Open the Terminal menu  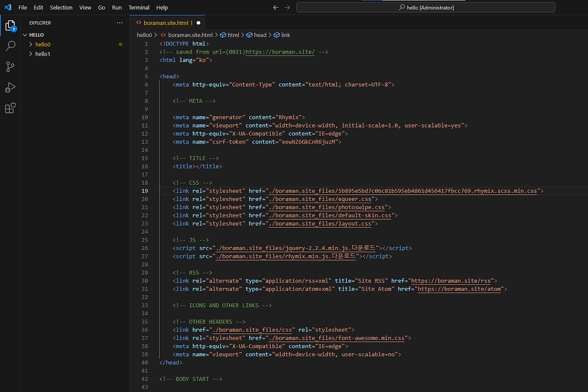[x=139, y=7]
